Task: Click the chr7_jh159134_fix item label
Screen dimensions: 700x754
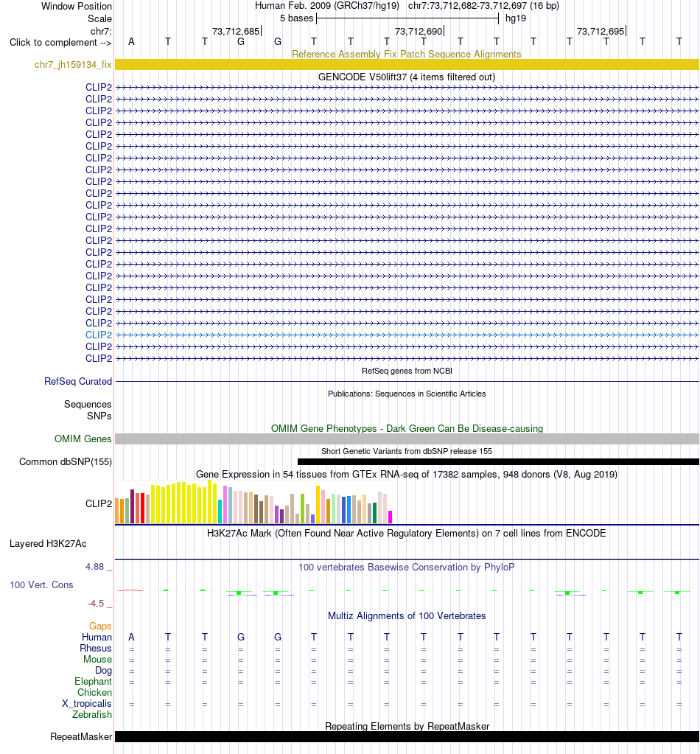Action: pos(73,64)
